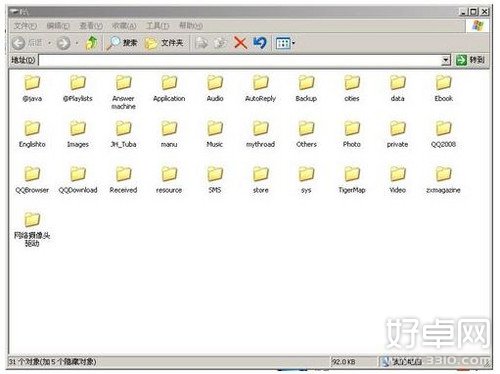The height and width of the screenshot is (374, 500).
Task: Click the Views toolbar button
Action: coord(283,43)
